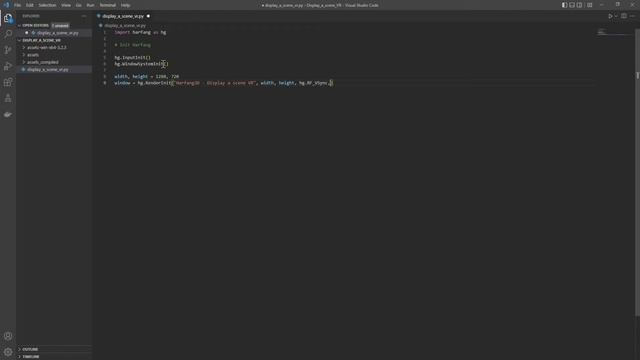Viewport: 640px width, 360px height.
Task: Open the Run and Debug view
Action: pos(8,66)
